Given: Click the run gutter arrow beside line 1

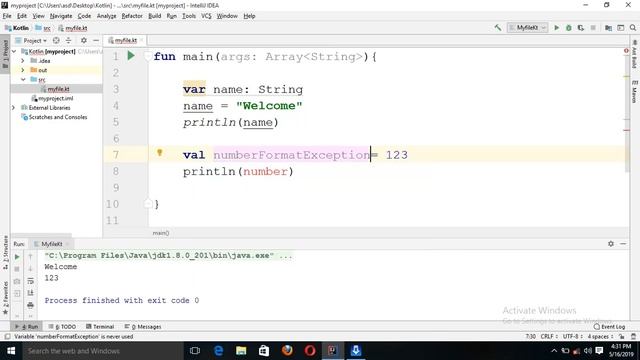Looking at the screenshot, I should pyautogui.click(x=131, y=56).
